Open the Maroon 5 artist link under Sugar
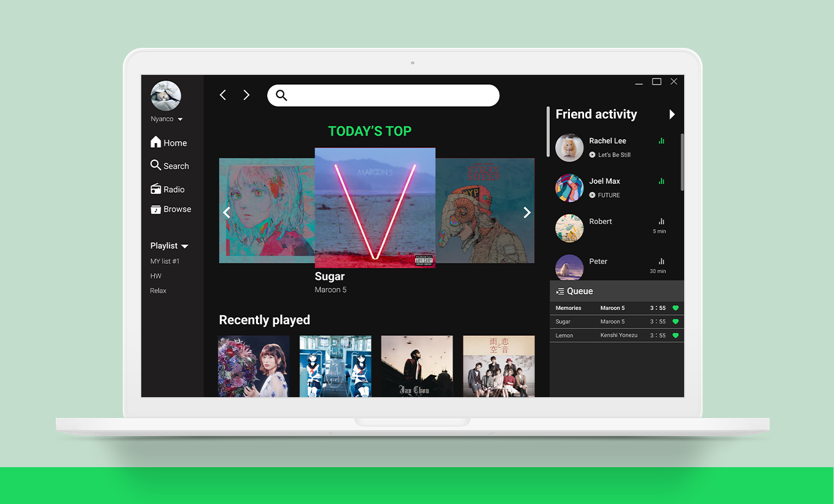Viewport: 834px width, 504px height. 330,290
